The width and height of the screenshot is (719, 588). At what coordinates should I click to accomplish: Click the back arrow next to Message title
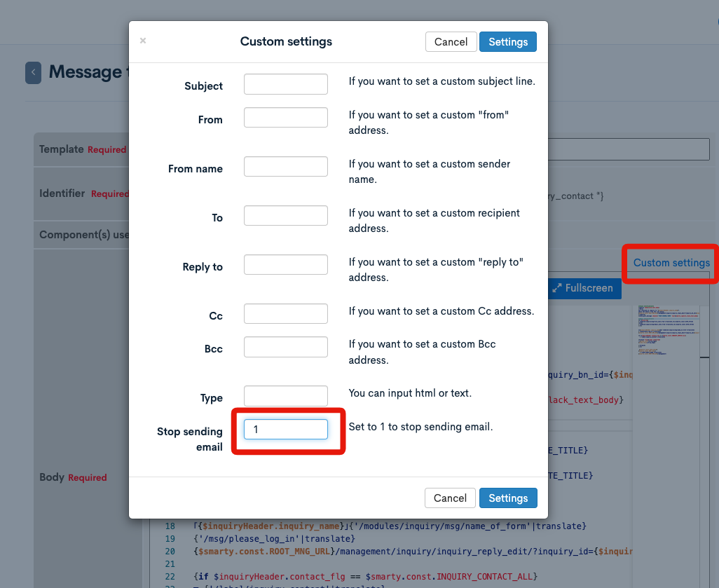pos(33,73)
